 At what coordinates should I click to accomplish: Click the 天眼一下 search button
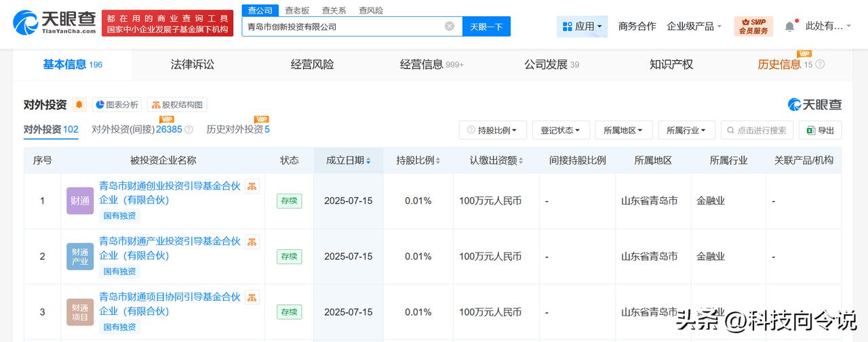tap(486, 26)
